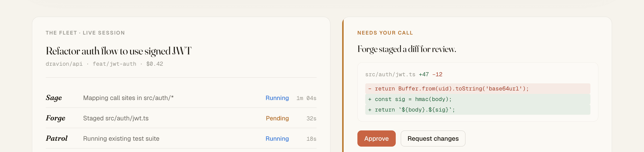The image size is (644, 152).
Task: Click 'THE FLEET · LIVE SESSION' label
Action: click(x=85, y=33)
